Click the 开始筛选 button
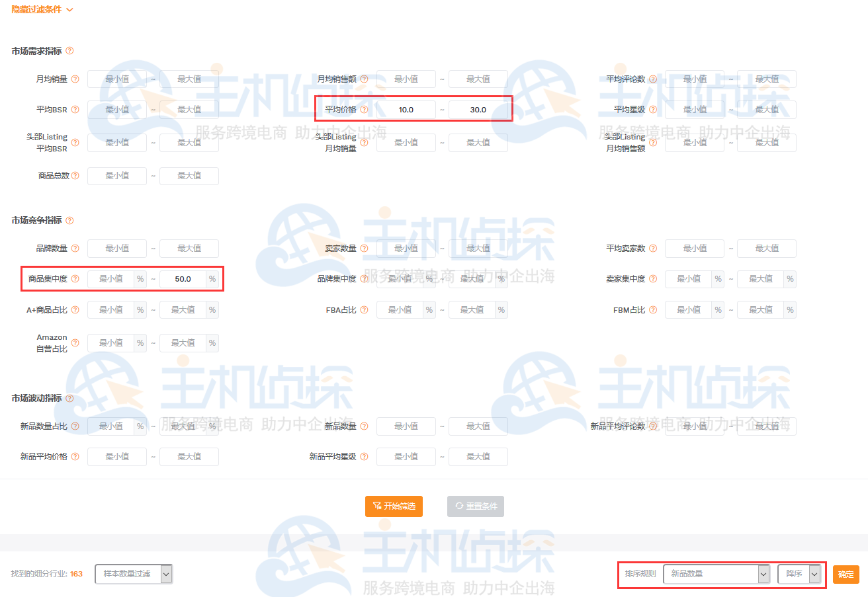Viewport: 868px width, 597px height. pyautogui.click(x=395, y=506)
